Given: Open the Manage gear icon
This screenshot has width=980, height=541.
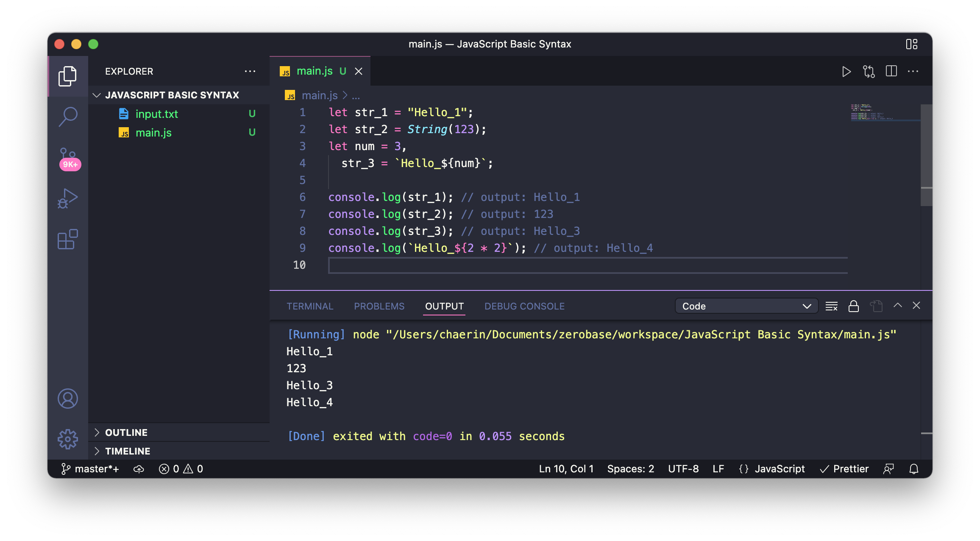Looking at the screenshot, I should pyautogui.click(x=68, y=439).
